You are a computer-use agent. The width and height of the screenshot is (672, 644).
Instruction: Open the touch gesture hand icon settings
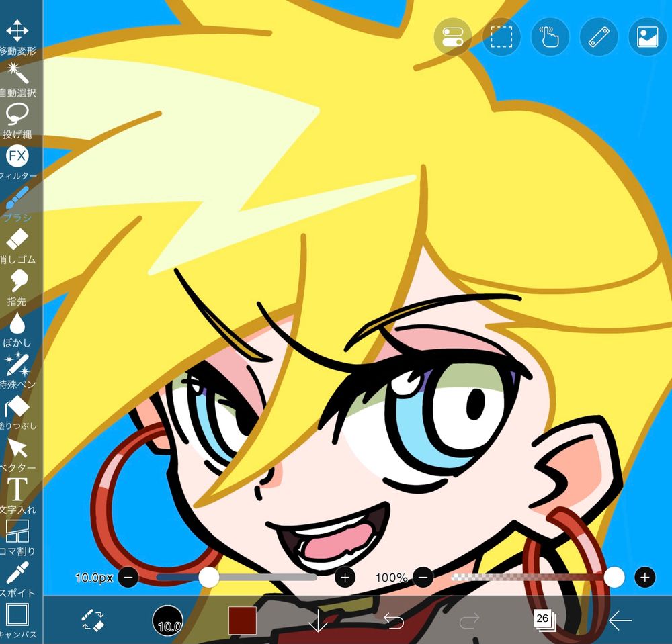pyautogui.click(x=550, y=37)
